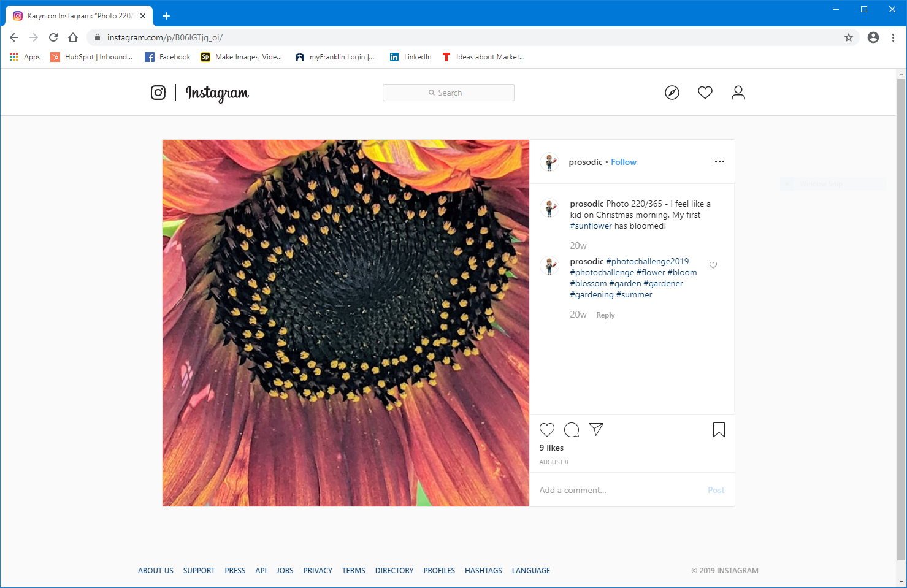Follow the prosodic account
The height and width of the screenshot is (588, 907).
click(624, 162)
